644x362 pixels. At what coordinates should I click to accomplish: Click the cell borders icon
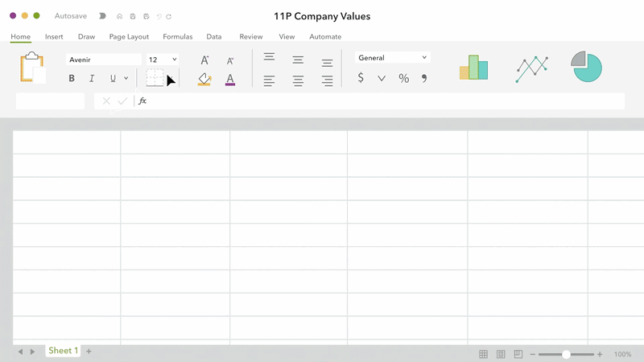[x=155, y=77]
